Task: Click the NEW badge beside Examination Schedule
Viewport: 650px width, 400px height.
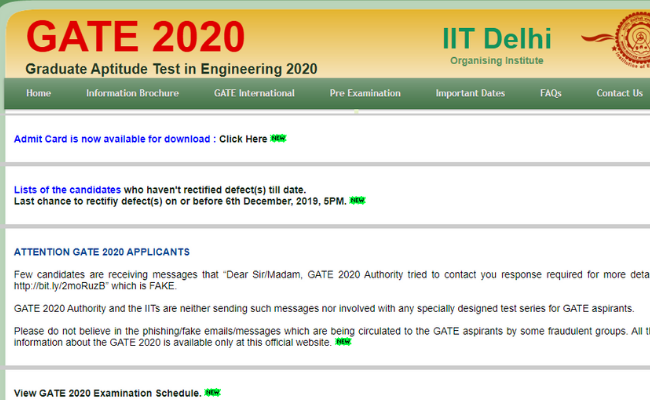Action: tap(212, 393)
